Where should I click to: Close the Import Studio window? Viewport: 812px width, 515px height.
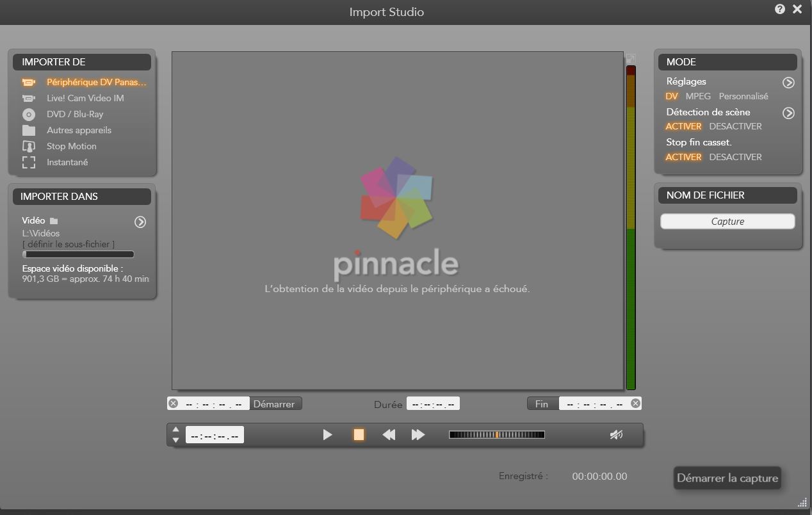797,9
